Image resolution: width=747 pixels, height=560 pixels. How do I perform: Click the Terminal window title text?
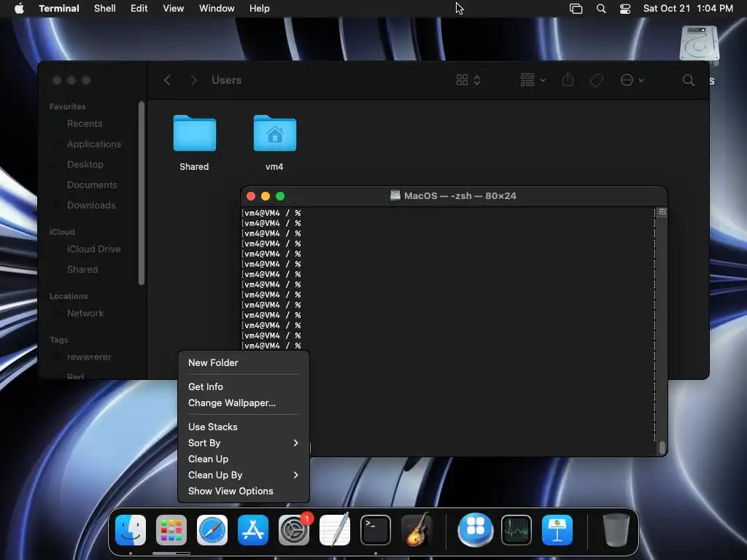[x=460, y=196]
